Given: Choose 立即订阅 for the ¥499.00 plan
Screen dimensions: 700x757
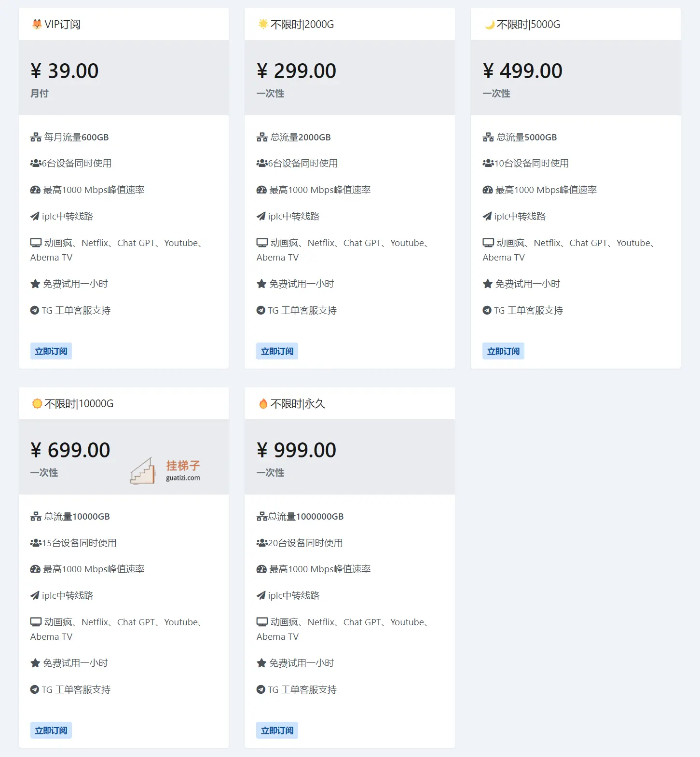Looking at the screenshot, I should (503, 351).
